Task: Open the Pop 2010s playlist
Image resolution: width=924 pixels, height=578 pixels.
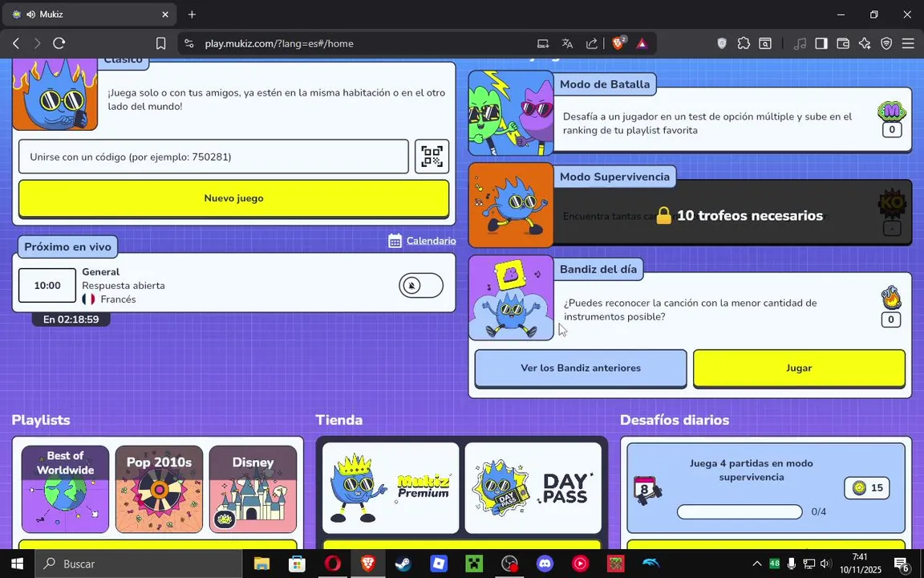Action: point(159,489)
